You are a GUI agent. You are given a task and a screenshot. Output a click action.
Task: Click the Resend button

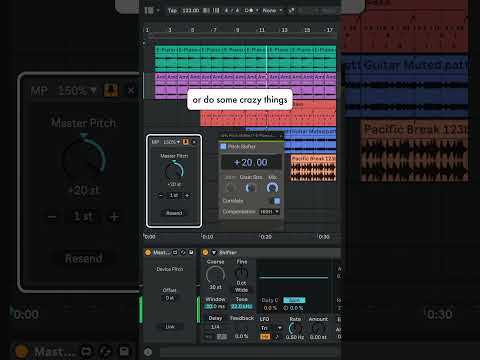click(x=174, y=213)
